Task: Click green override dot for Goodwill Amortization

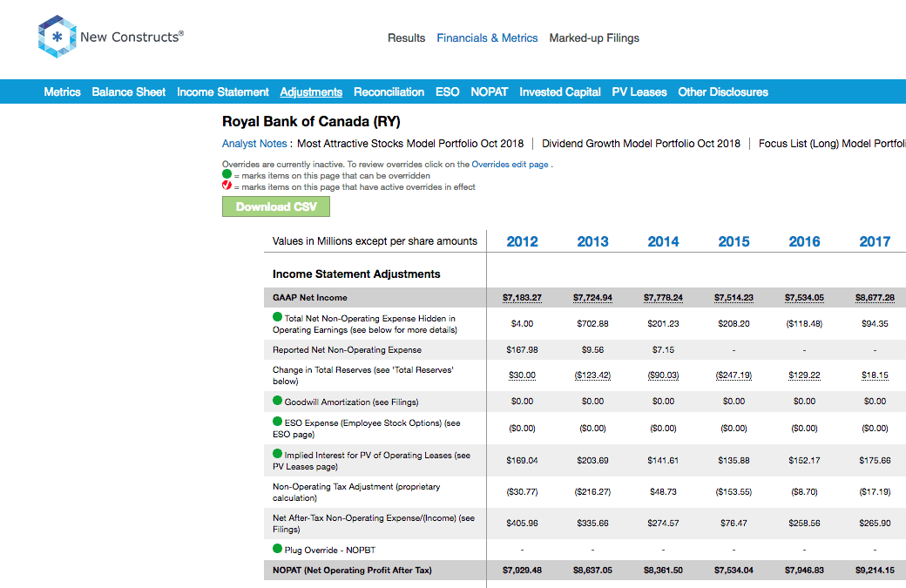Action: tap(277, 401)
